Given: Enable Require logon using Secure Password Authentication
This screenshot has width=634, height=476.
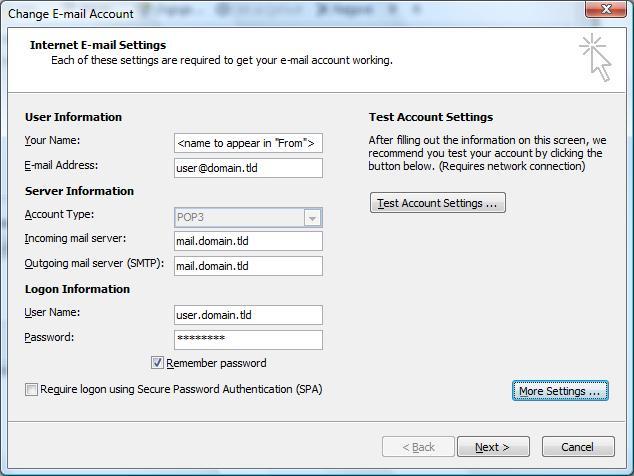Looking at the screenshot, I should [31, 389].
